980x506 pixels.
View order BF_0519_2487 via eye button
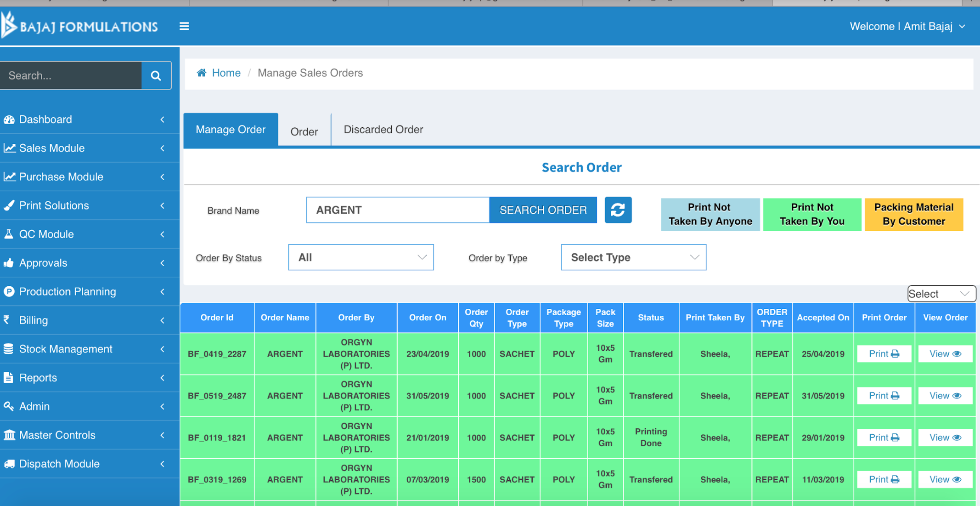pyautogui.click(x=945, y=396)
